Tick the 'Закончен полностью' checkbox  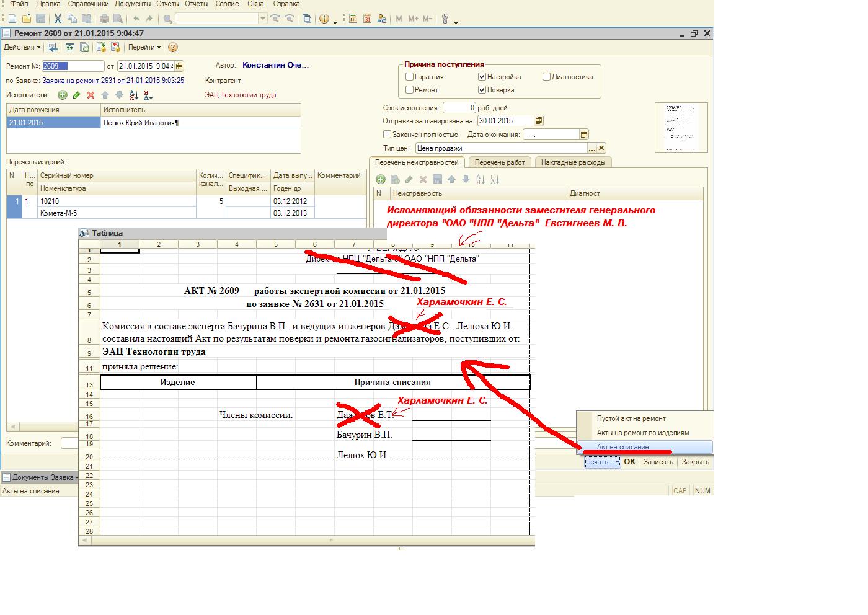tap(387, 134)
